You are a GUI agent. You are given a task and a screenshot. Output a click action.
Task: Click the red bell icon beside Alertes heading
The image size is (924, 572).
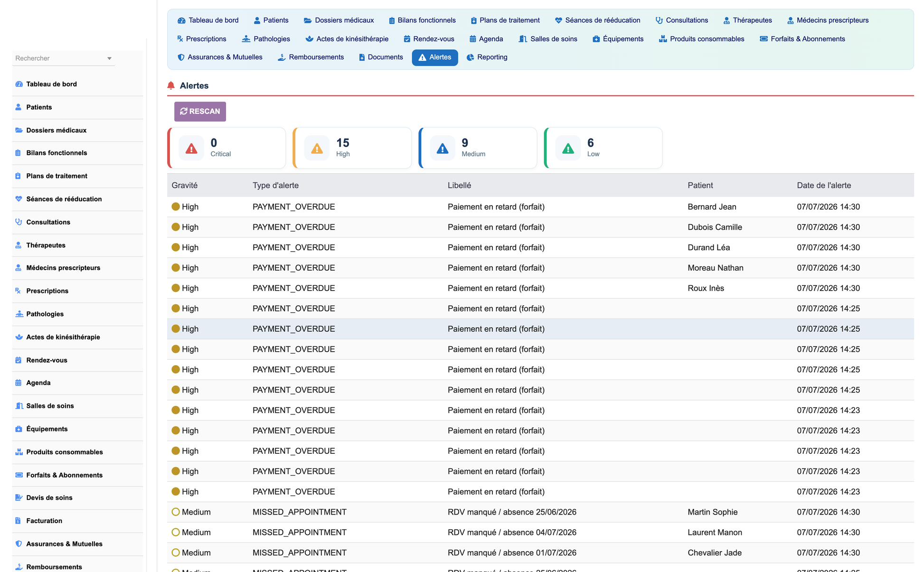pyautogui.click(x=171, y=85)
